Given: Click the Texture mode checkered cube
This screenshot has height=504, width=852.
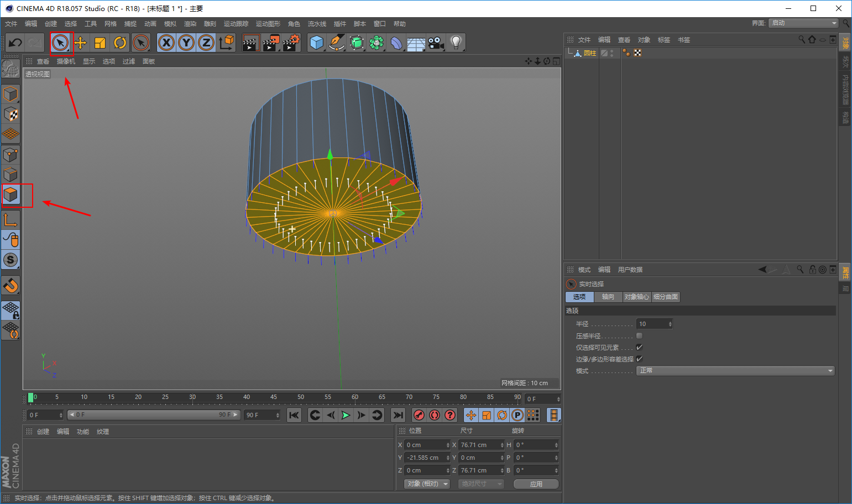Looking at the screenshot, I should (x=11, y=114).
